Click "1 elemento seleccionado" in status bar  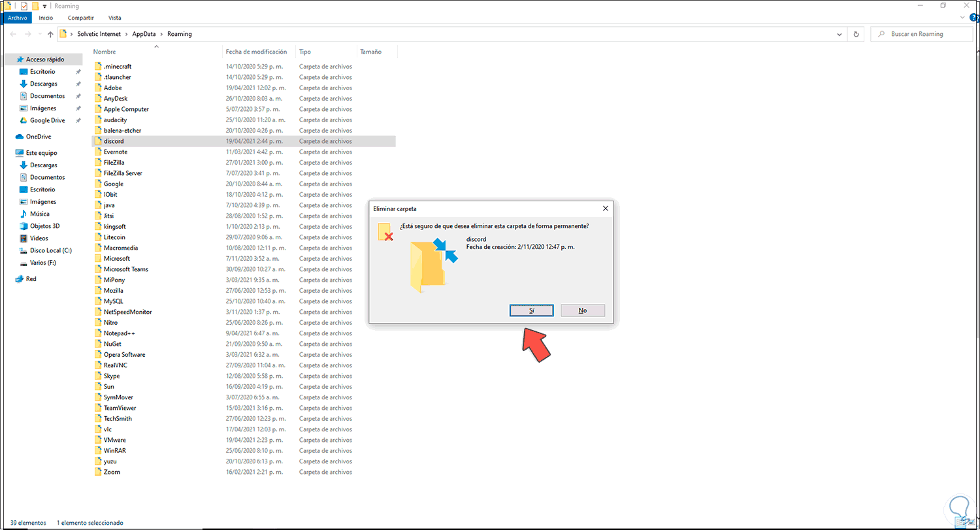click(90, 523)
